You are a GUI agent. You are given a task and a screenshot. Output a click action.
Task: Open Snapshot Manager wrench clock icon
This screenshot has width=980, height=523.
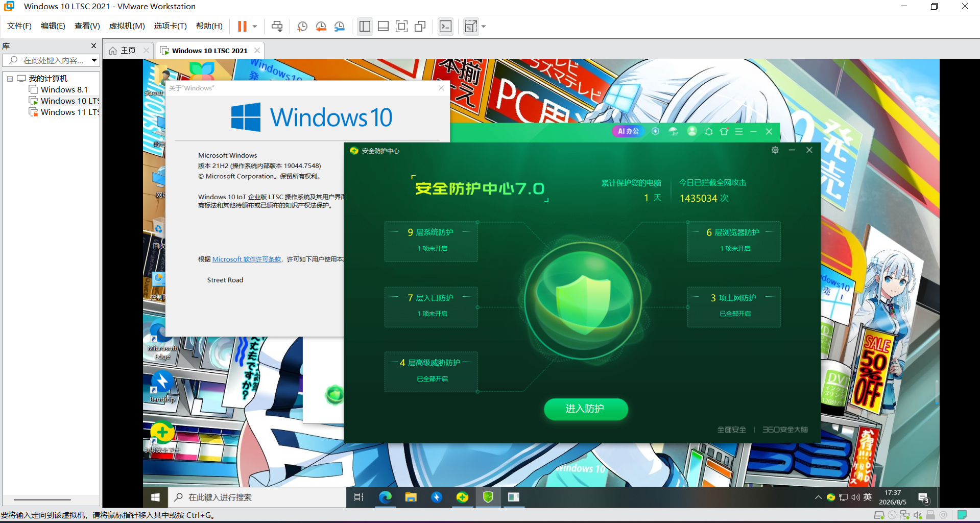(x=339, y=26)
